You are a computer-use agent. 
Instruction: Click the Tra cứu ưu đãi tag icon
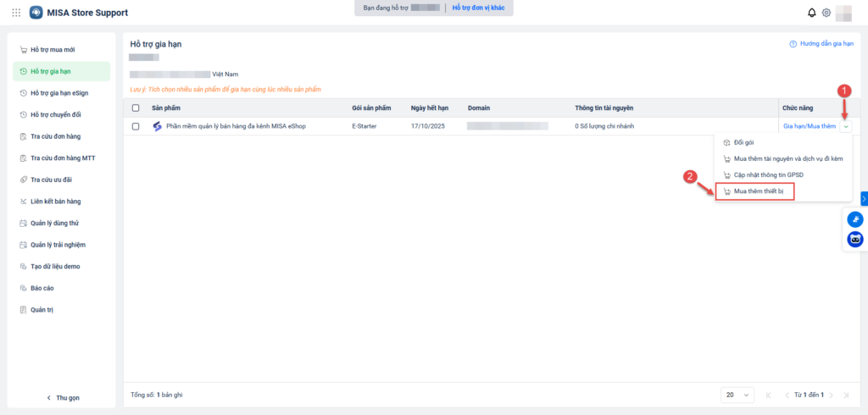coord(23,180)
